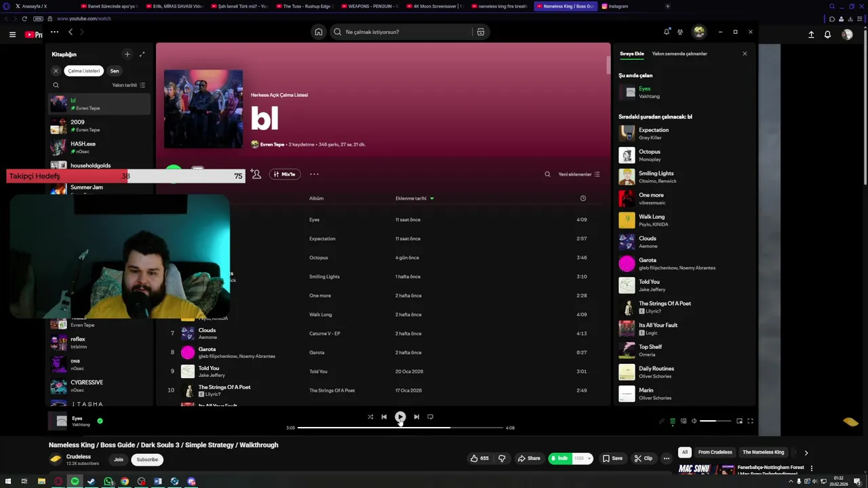Seek on the Spotify track progress bar
The width and height of the screenshot is (868, 488).
click(x=400, y=428)
